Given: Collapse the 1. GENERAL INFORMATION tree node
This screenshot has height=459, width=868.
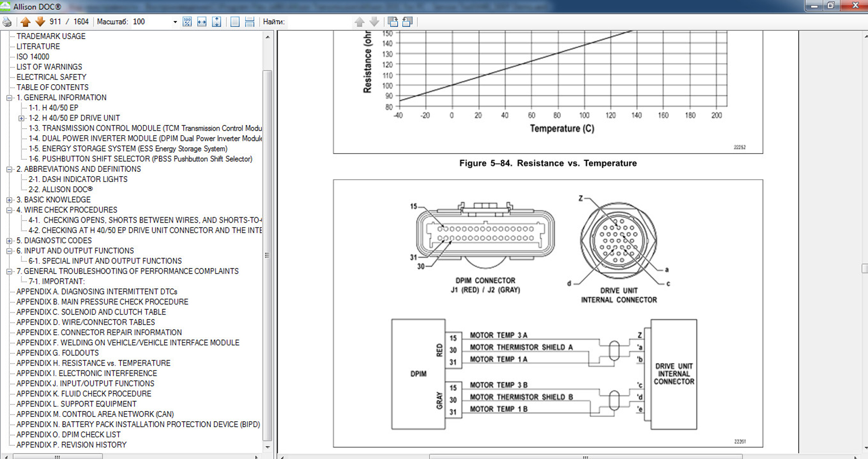Looking at the screenshot, I should [9, 98].
